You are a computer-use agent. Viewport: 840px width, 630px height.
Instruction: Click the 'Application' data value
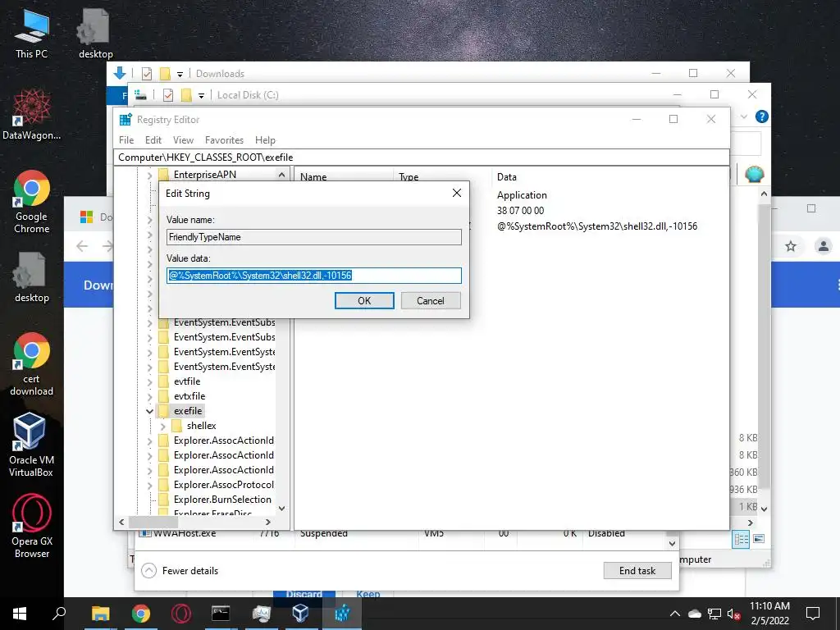pos(522,195)
